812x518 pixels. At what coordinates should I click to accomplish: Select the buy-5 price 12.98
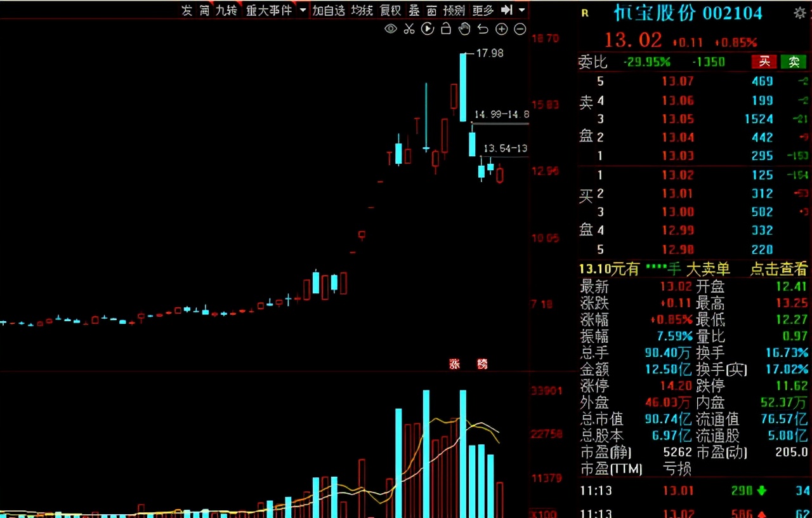coord(678,249)
